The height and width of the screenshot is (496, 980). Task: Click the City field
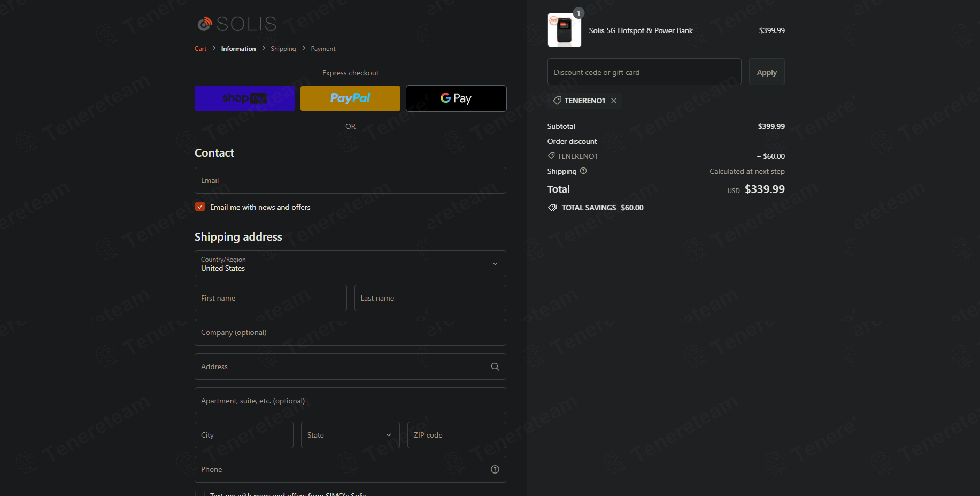coord(244,435)
